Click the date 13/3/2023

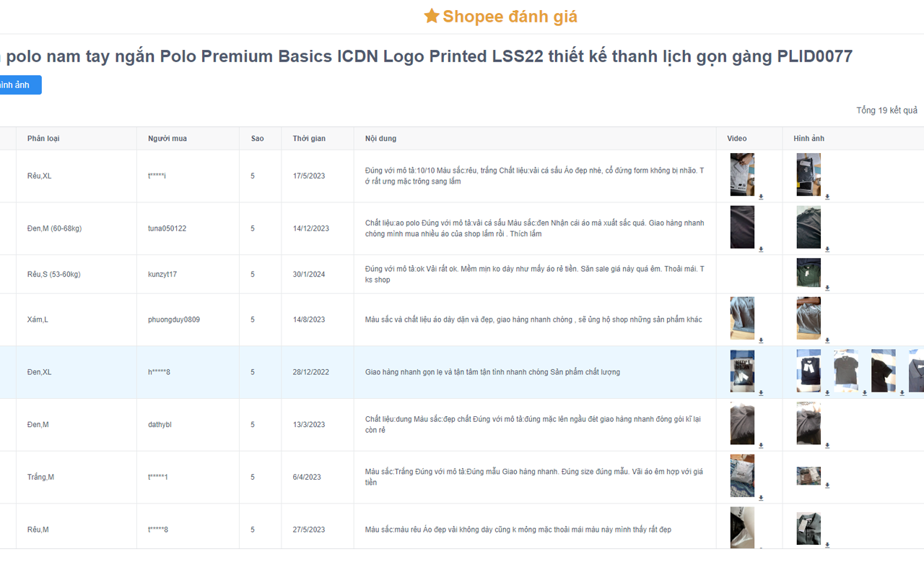click(309, 425)
